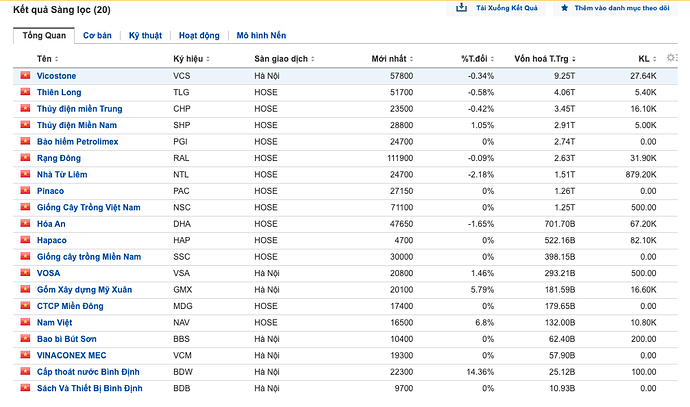Switch to the Kỹ thuật tab
The height and width of the screenshot is (407, 690).
click(x=145, y=35)
